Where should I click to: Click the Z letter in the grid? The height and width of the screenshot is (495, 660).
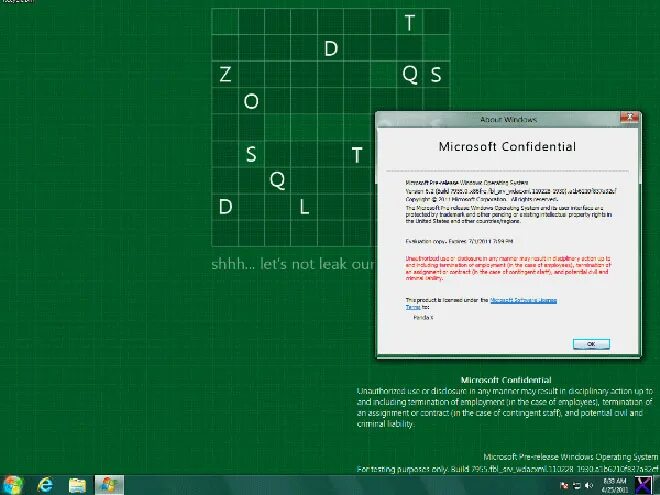pyautogui.click(x=225, y=75)
